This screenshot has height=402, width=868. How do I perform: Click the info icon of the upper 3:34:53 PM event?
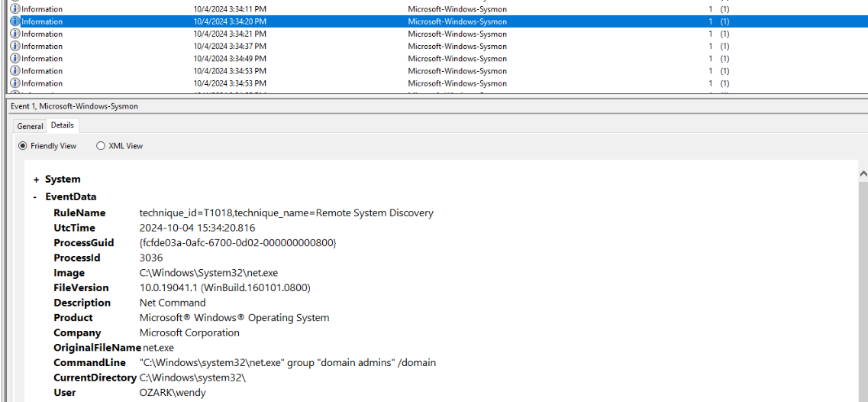[15, 71]
